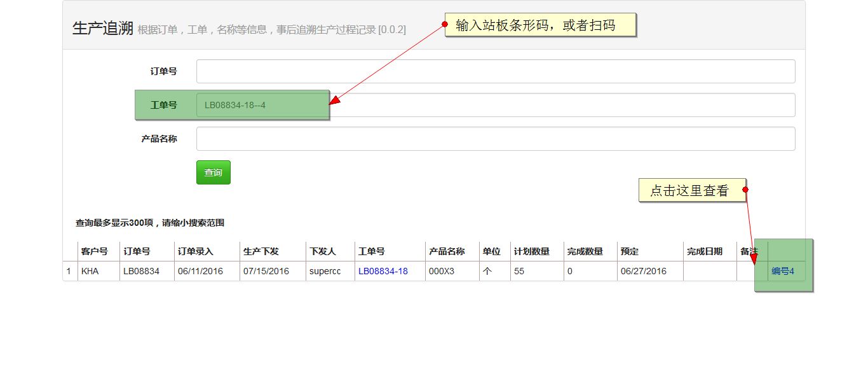Select the 生产追溯 page heading
The width and height of the screenshot is (868, 383).
104,28
